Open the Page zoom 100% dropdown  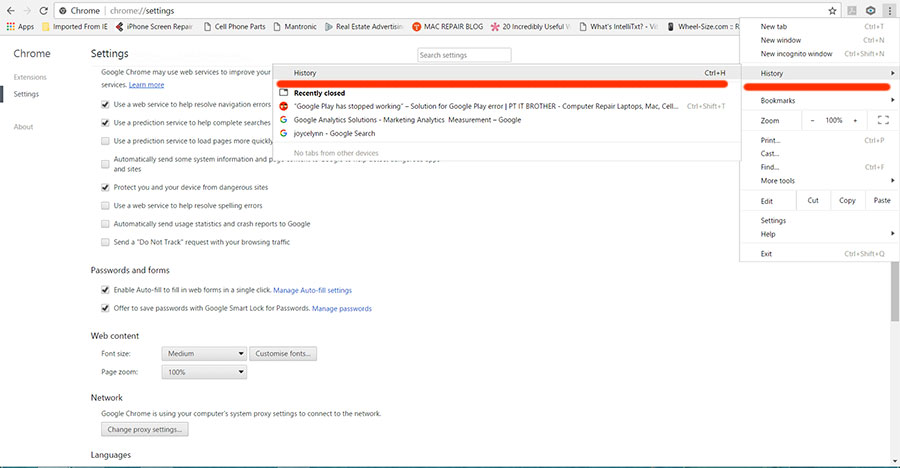click(204, 372)
